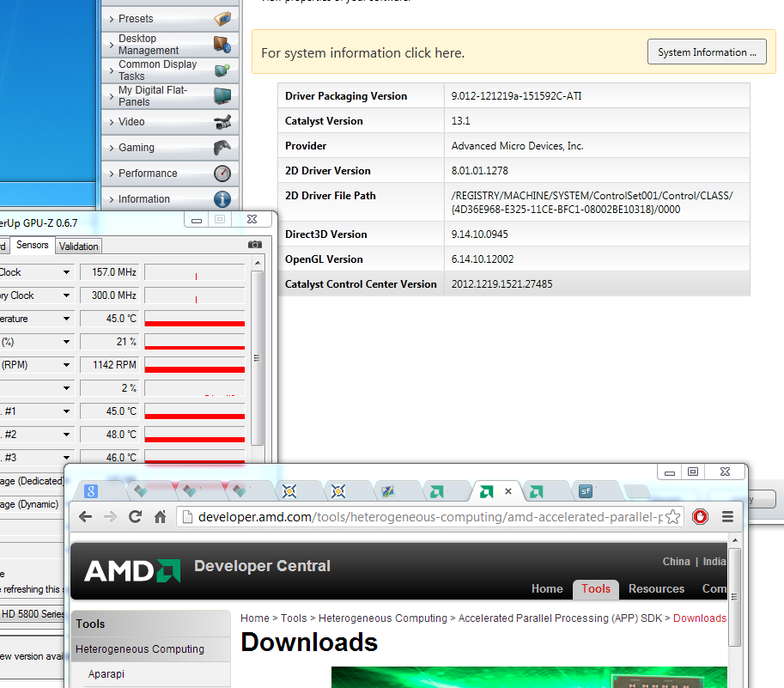Open Tools tab on AMD Developer Central
This screenshot has height=688, width=784.
pos(595,588)
